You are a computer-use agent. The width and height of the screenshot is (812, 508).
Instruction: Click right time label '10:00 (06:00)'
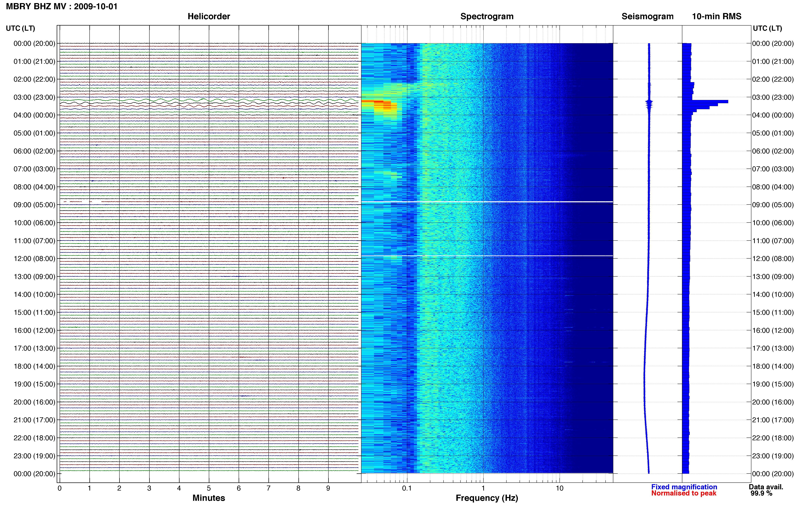773,223
